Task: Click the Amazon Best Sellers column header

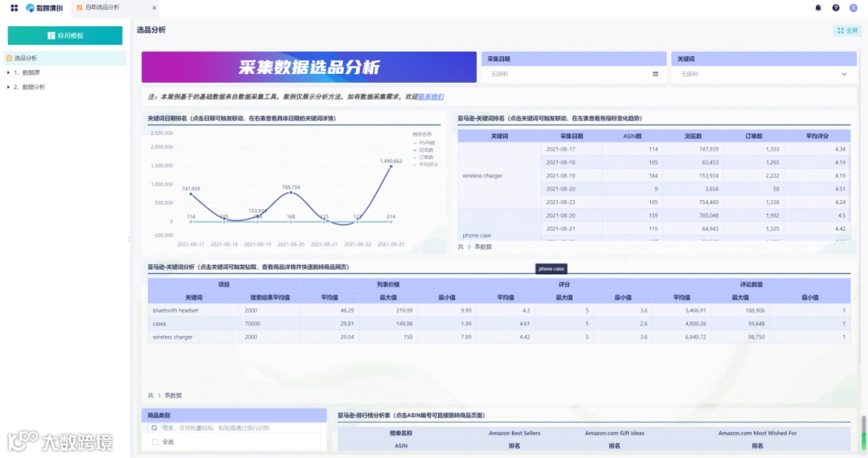Action: coord(514,433)
